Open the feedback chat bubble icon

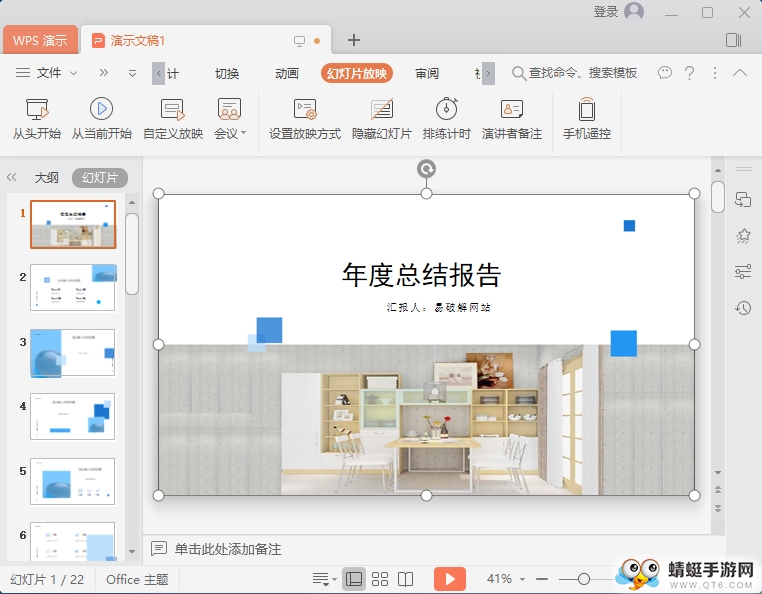pos(664,73)
